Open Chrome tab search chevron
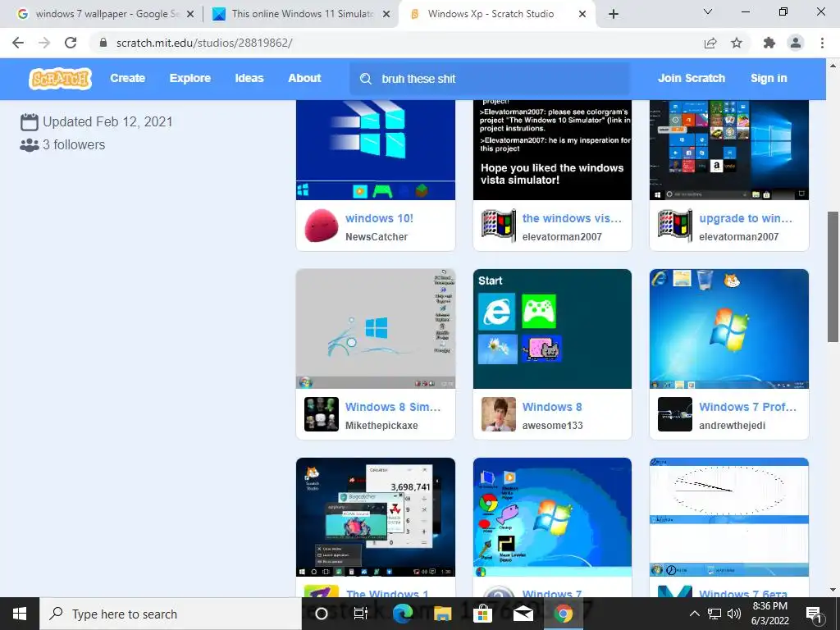The width and height of the screenshot is (840, 630). coord(708,11)
